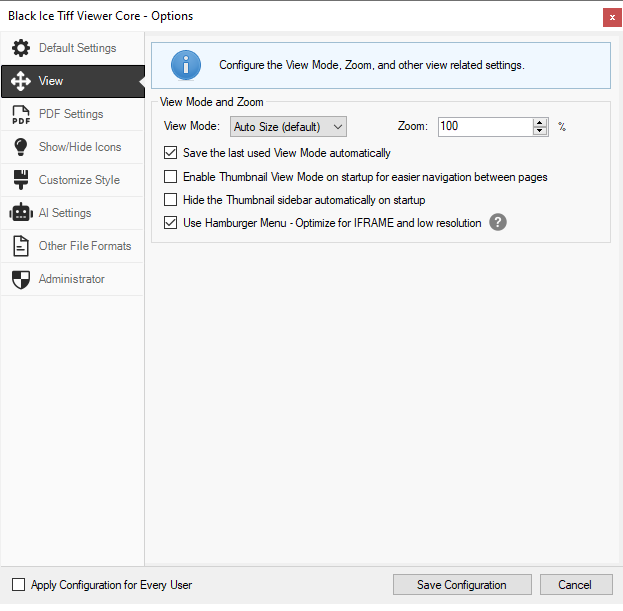Image resolution: width=623 pixels, height=611 pixels.
Task: Click the lightbulb Show/Hide Icons icon
Action: pos(21,147)
